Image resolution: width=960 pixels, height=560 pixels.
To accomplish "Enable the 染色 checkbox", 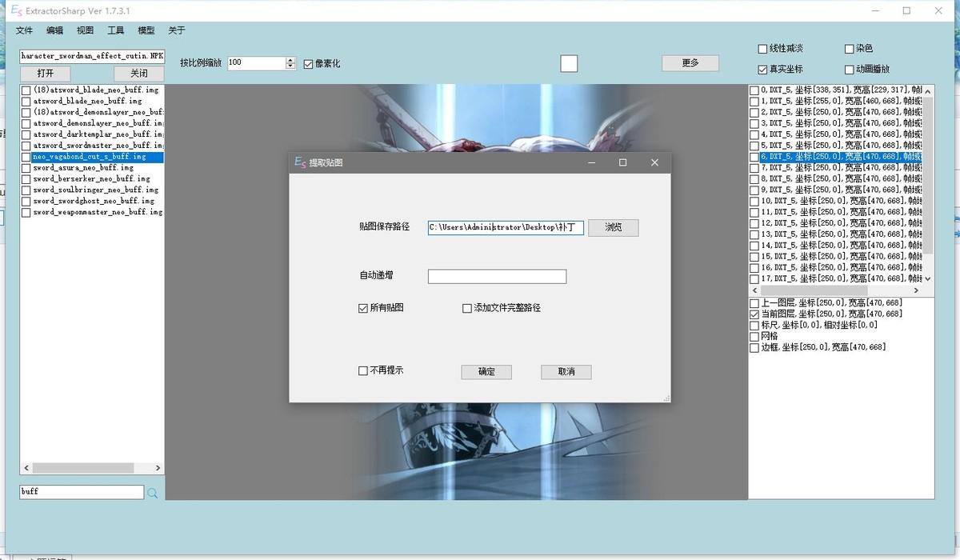I will 850,48.
